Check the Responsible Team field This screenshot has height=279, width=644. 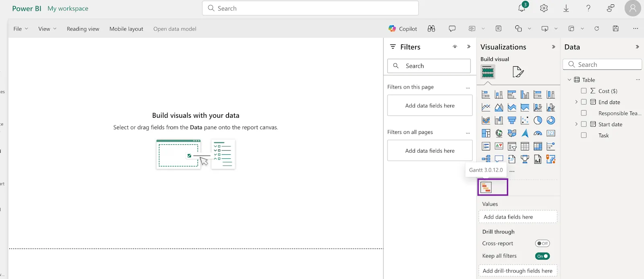584,113
